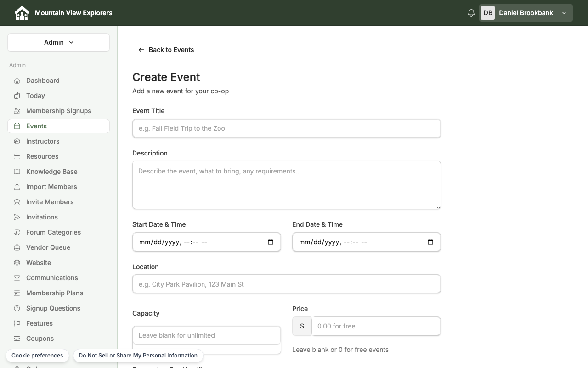Open Membership Signups section
The height and width of the screenshot is (368, 588).
coord(58,111)
